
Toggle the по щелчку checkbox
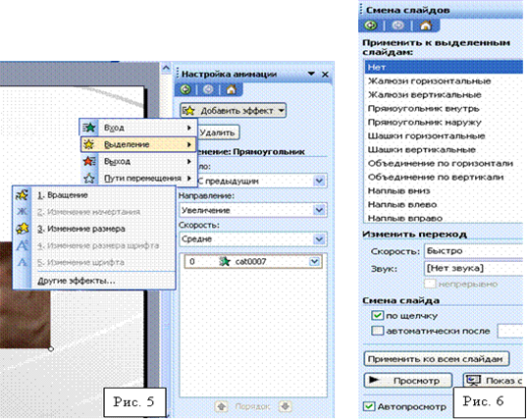tap(378, 316)
